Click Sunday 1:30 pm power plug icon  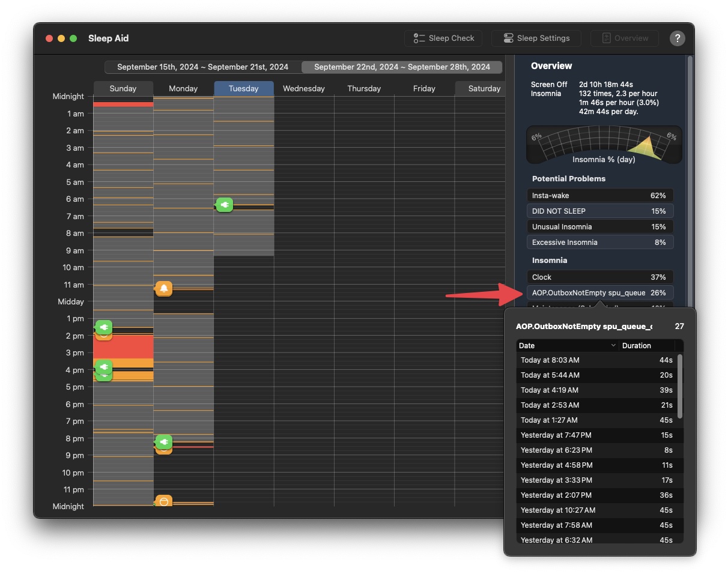pyautogui.click(x=104, y=327)
